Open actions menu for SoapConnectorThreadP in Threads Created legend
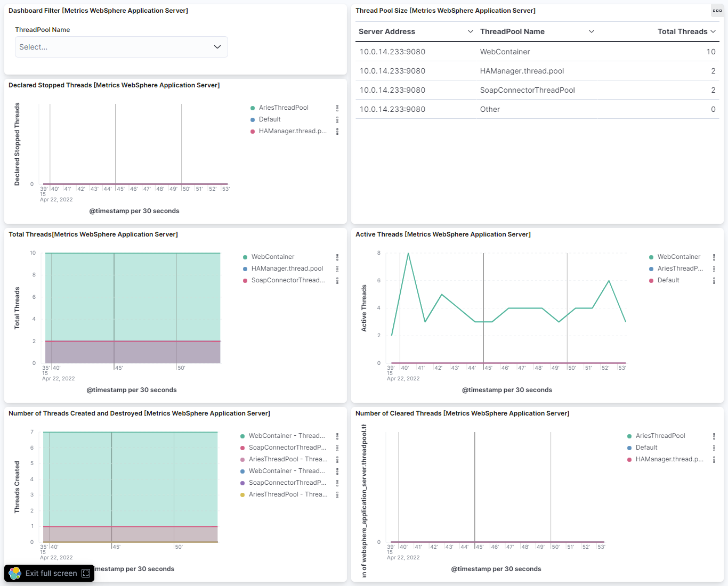 pos(337,447)
